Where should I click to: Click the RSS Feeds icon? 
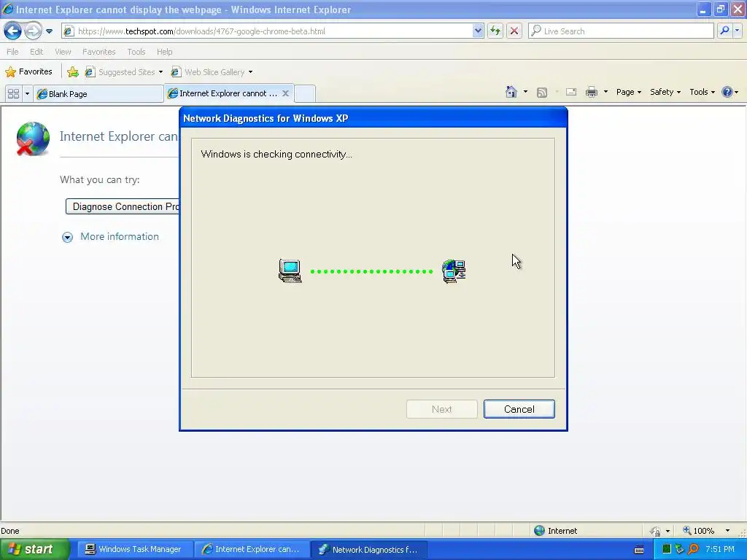(542, 93)
